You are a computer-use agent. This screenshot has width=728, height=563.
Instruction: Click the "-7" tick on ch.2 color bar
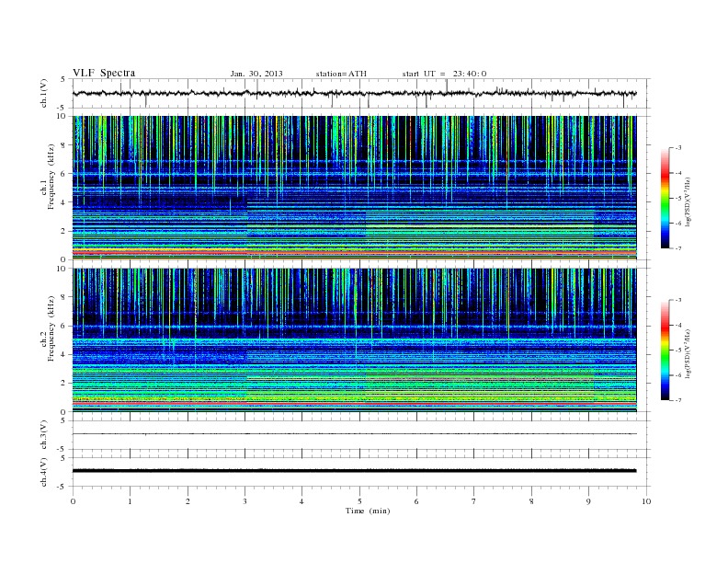click(677, 400)
